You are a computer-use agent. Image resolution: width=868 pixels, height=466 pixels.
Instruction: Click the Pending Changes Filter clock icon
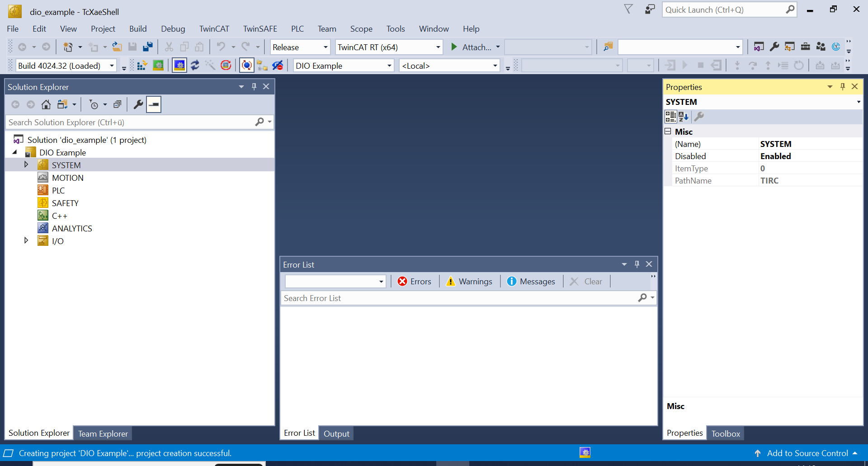coord(94,105)
